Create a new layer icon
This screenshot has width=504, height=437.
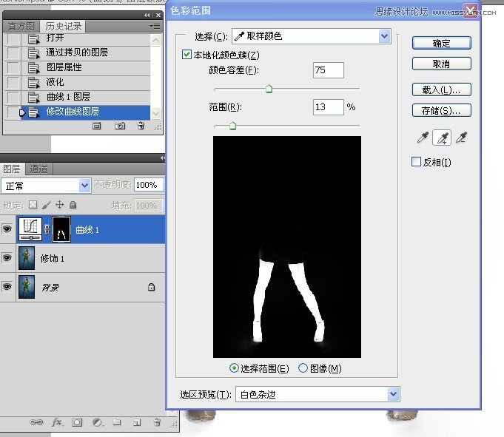(137, 422)
